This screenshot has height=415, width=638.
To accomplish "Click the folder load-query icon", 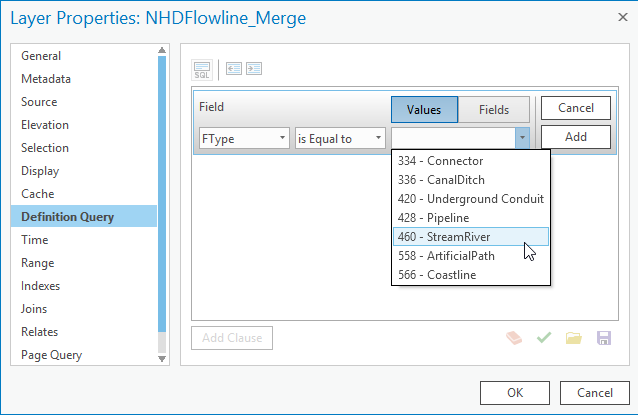I will tap(573, 338).
